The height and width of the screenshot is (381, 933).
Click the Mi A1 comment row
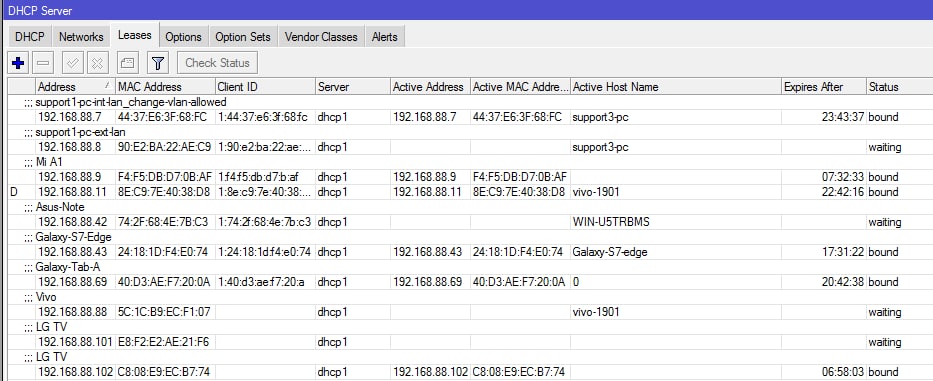coord(470,162)
